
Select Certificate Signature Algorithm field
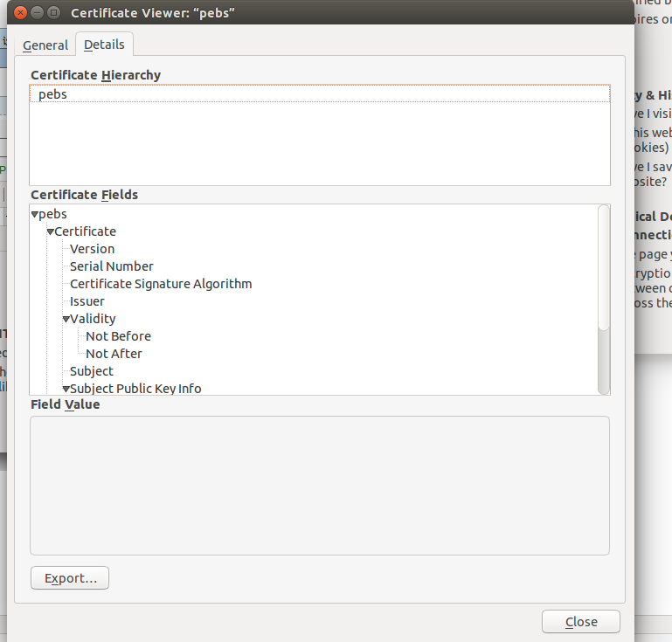pos(161,284)
